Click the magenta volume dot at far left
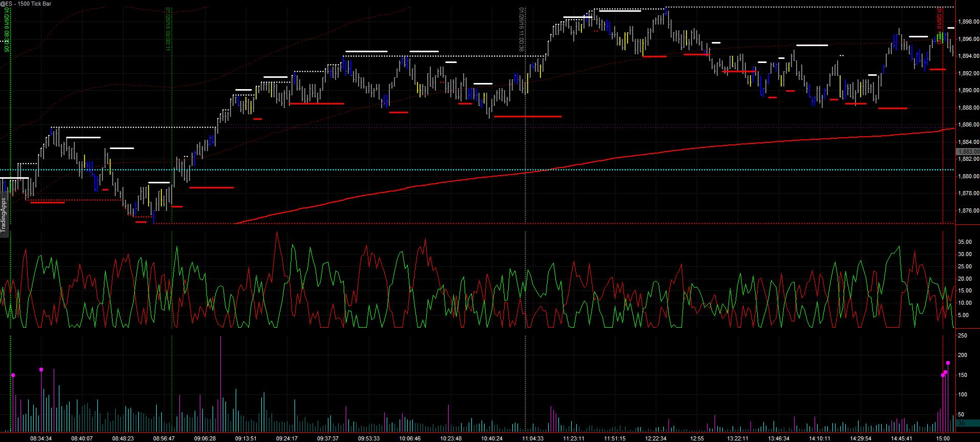The height and width of the screenshot is (442, 980). [13, 375]
